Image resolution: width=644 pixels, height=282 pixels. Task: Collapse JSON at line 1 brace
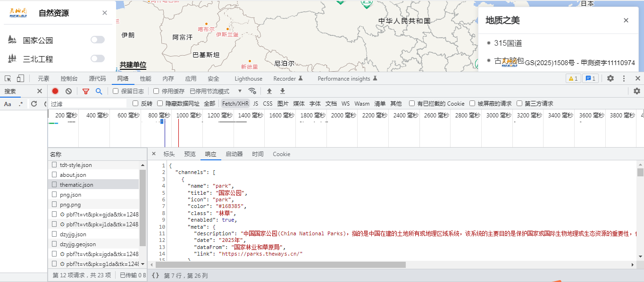click(x=170, y=166)
